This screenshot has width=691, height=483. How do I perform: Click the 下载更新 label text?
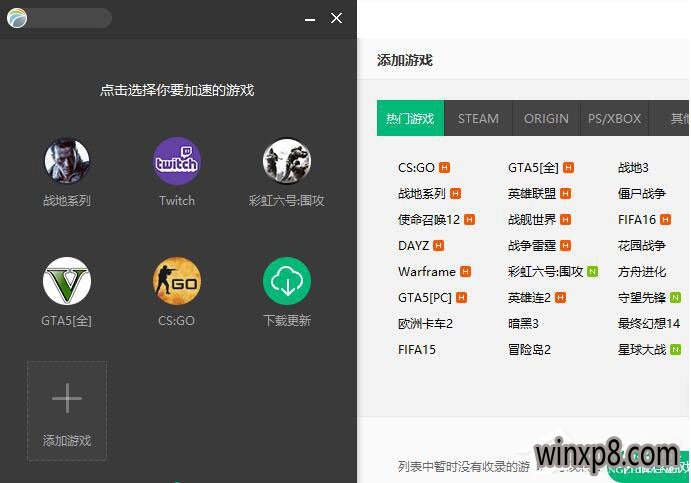coord(287,320)
